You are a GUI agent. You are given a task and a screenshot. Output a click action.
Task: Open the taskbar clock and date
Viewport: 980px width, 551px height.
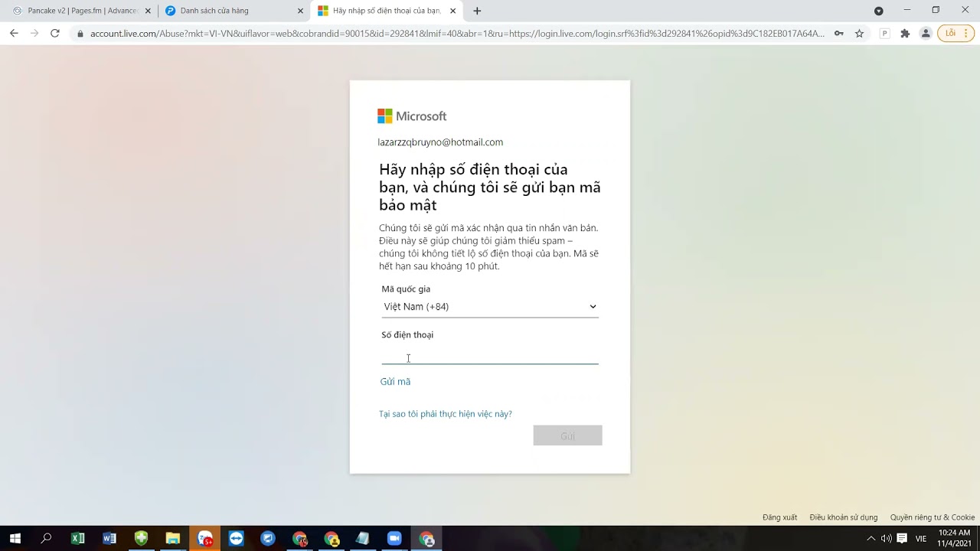coord(954,538)
